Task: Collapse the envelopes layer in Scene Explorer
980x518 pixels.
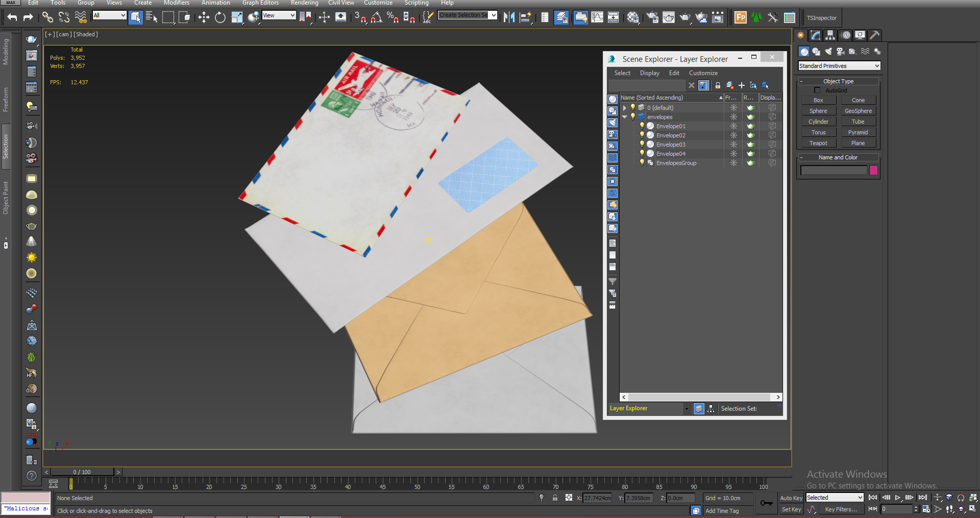Action: pos(625,116)
